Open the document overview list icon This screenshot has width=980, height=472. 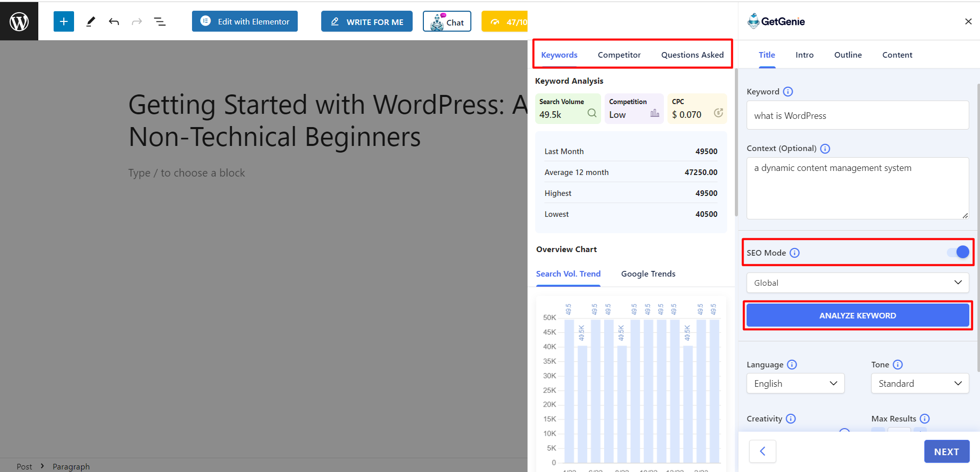160,21
